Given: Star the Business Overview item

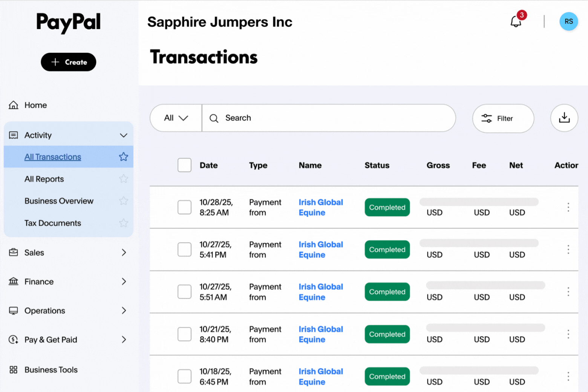Looking at the screenshot, I should (x=123, y=201).
